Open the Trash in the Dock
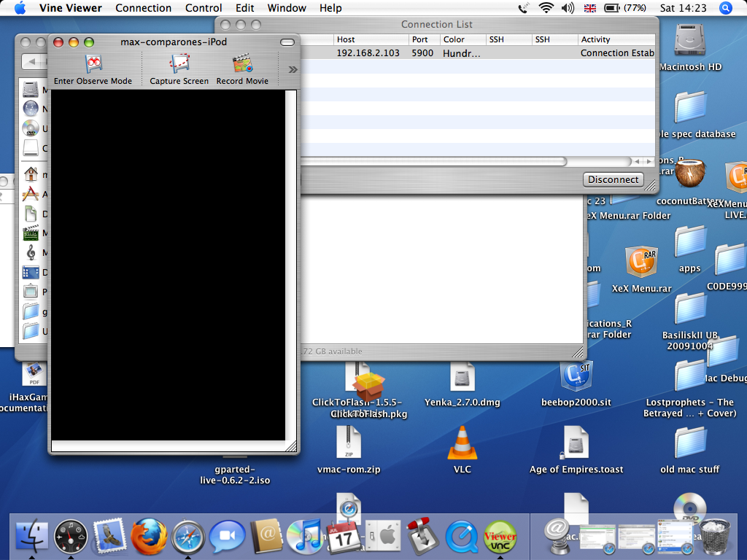The width and height of the screenshot is (747, 560). coord(713,537)
